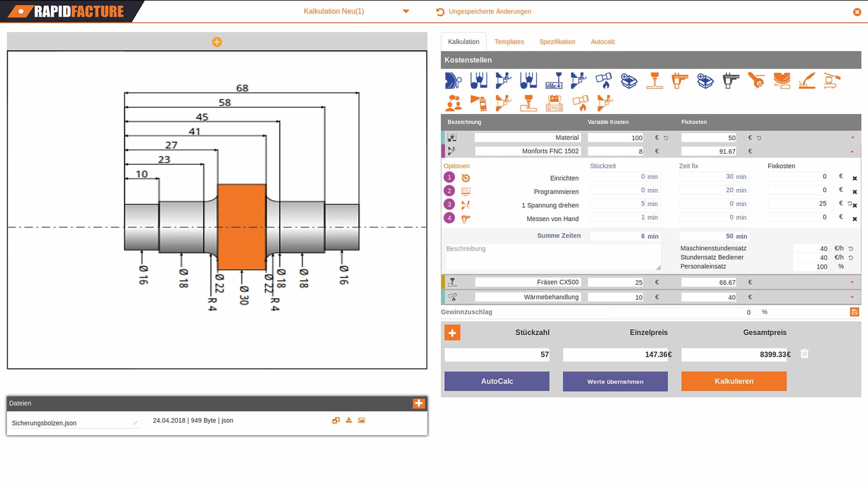Save the Gewinnzuschlag with the disk icon
The width and height of the screenshot is (868, 488).
854,312
